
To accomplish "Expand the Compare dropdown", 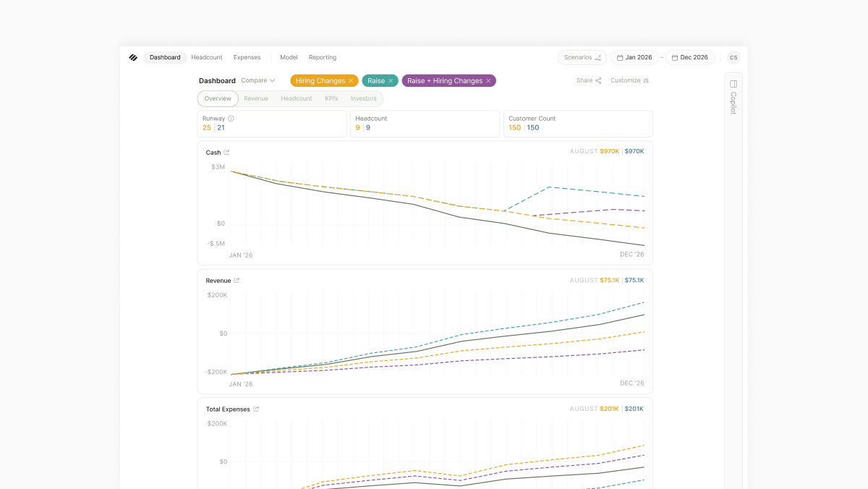I will click(258, 81).
